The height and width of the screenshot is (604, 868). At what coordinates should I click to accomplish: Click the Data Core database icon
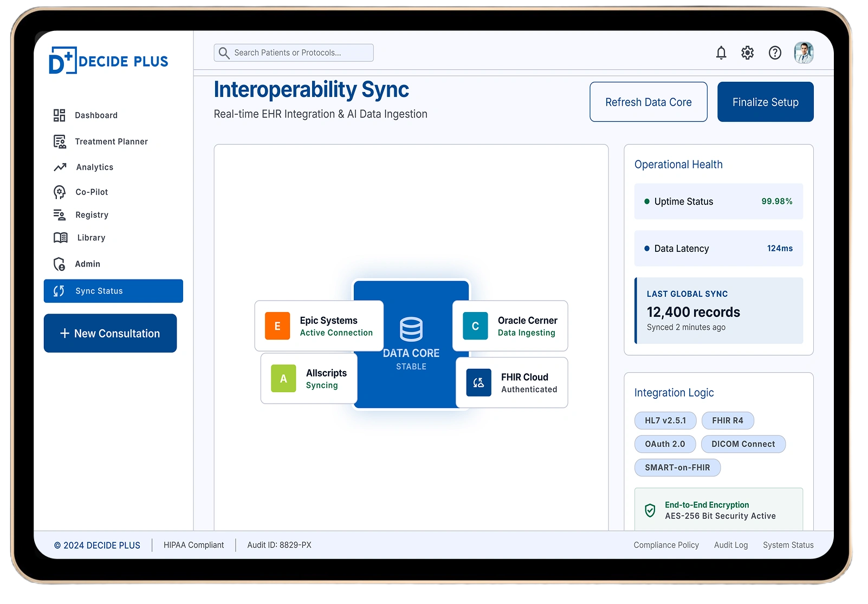coord(411,329)
